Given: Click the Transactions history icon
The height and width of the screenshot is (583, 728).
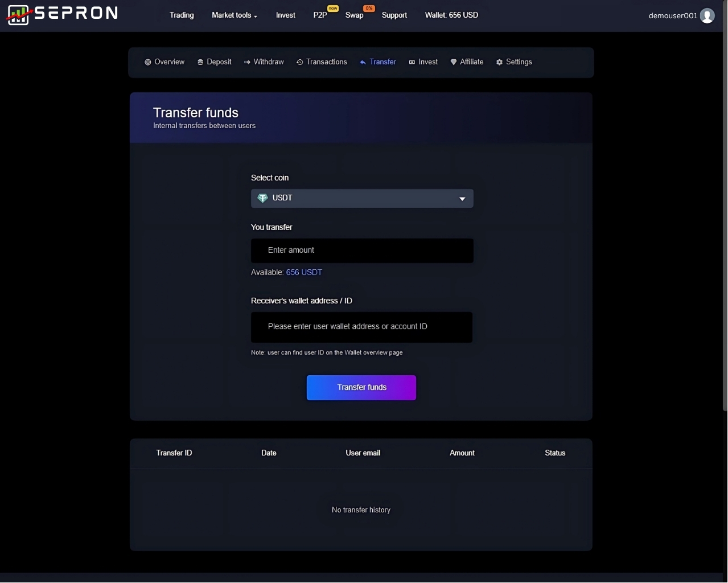Looking at the screenshot, I should click(299, 62).
